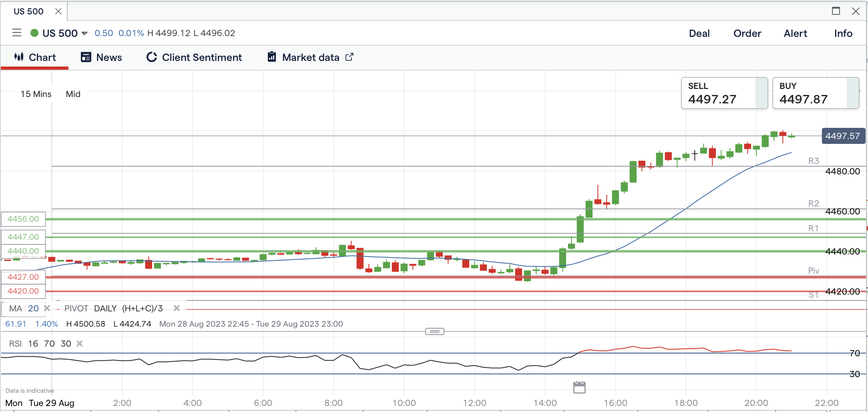Close the chart window
The height and width of the screenshot is (412, 868).
click(856, 11)
